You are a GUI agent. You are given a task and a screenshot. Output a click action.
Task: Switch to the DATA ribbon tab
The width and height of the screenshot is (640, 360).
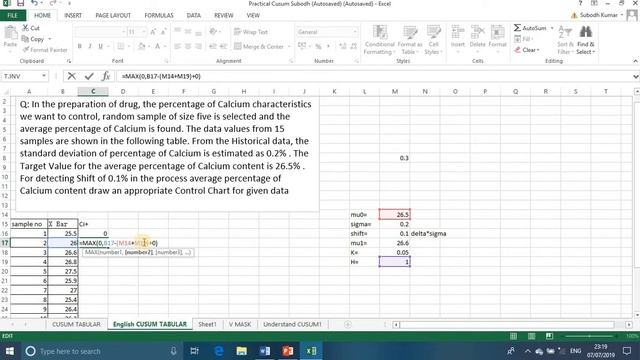pyautogui.click(x=193, y=16)
